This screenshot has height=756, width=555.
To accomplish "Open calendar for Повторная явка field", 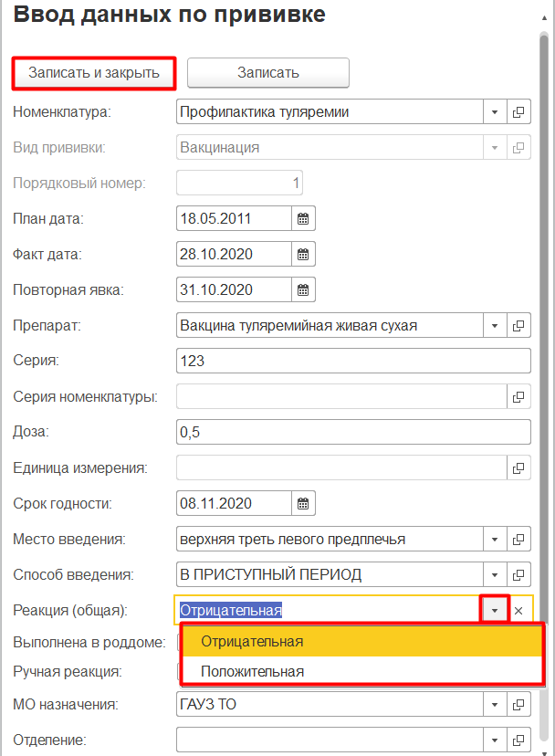I will point(304,290).
